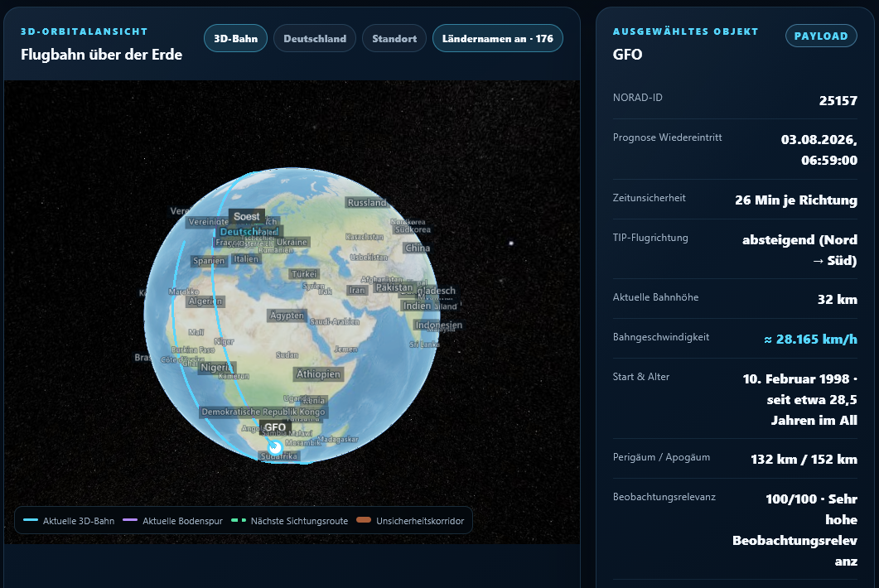The image size is (879, 588).
Task: Click the Kasachstan country label
Action: coord(365,237)
